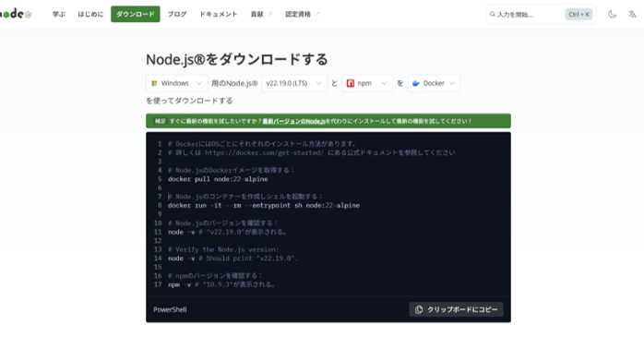Image resolution: width=644 pixels, height=337 pixels.
Task: Open the Windows platform dropdown
Action: [x=177, y=83]
